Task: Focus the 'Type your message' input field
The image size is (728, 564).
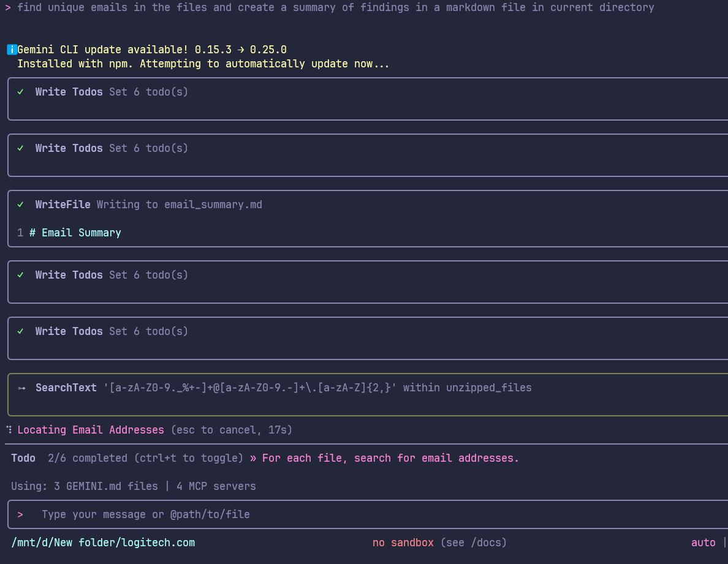Action: [146, 514]
